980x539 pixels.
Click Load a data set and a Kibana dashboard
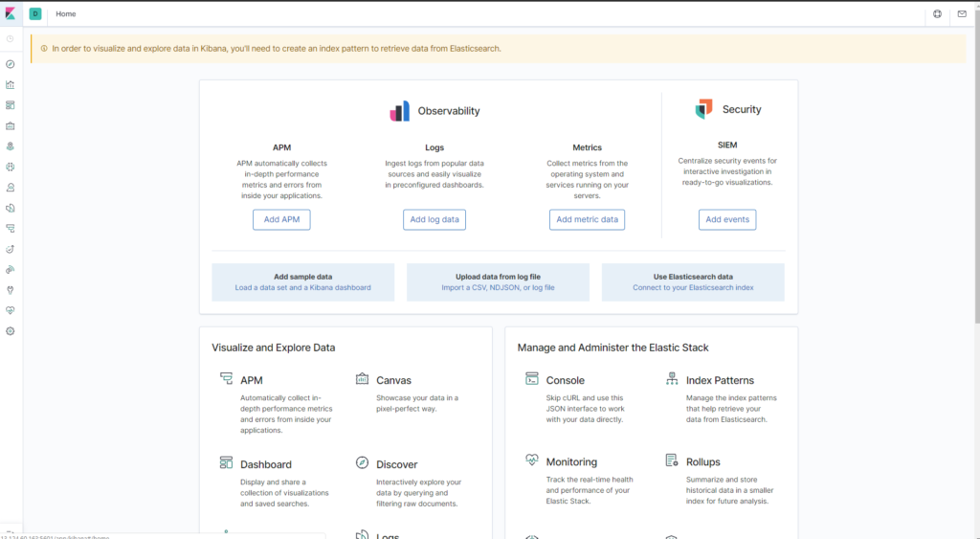pyautogui.click(x=303, y=287)
